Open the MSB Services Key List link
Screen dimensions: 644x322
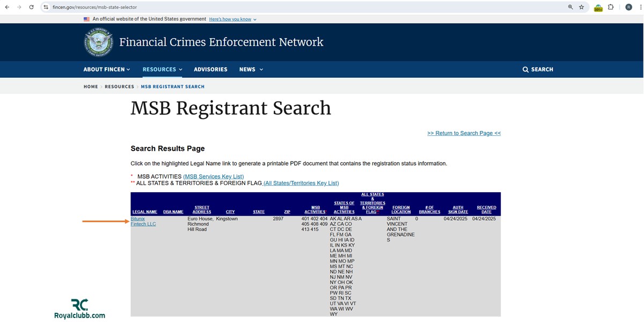pyautogui.click(x=213, y=177)
